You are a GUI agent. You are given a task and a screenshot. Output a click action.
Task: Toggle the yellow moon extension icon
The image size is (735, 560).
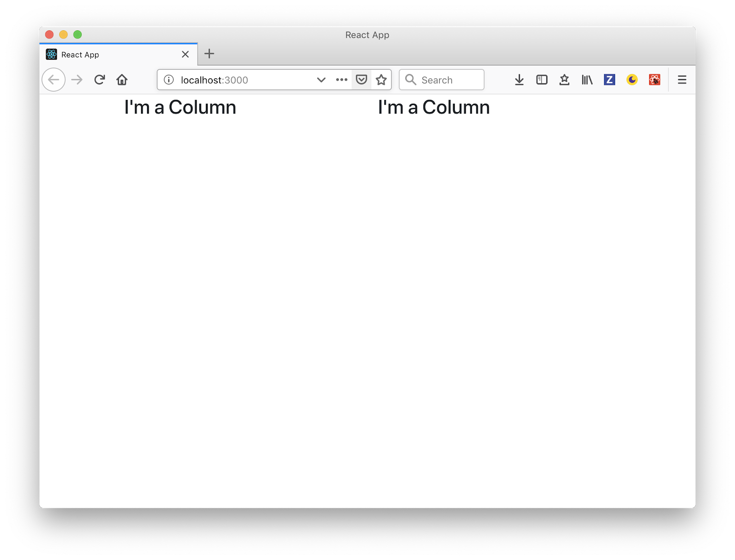point(632,80)
